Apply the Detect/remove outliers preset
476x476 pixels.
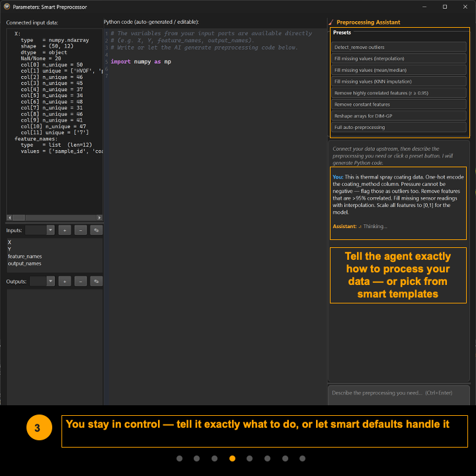click(399, 47)
